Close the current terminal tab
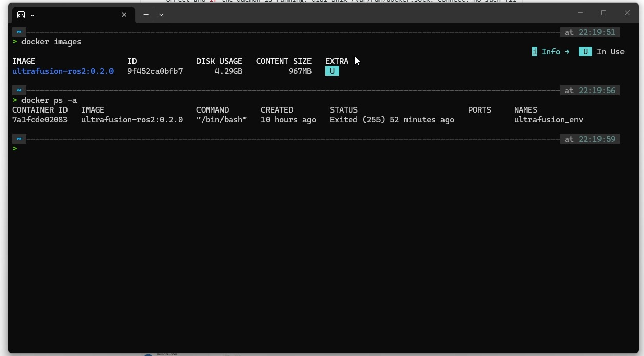The height and width of the screenshot is (356, 644). (x=124, y=15)
